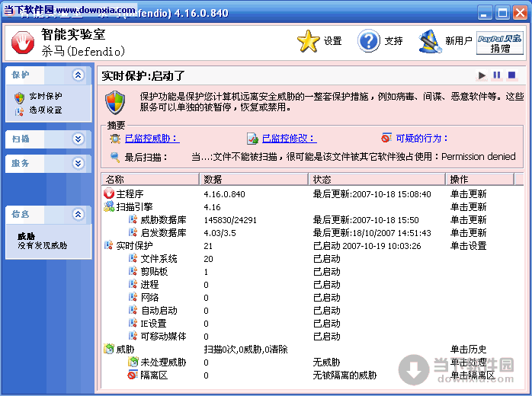This screenshot has height=396, width=532.
Task: Sort by the 状态 column header
Action: pos(377,180)
